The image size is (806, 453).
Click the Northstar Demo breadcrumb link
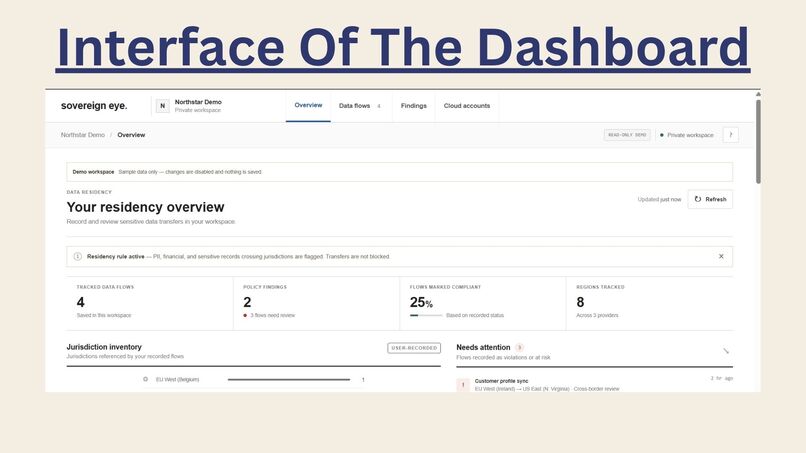(83, 135)
